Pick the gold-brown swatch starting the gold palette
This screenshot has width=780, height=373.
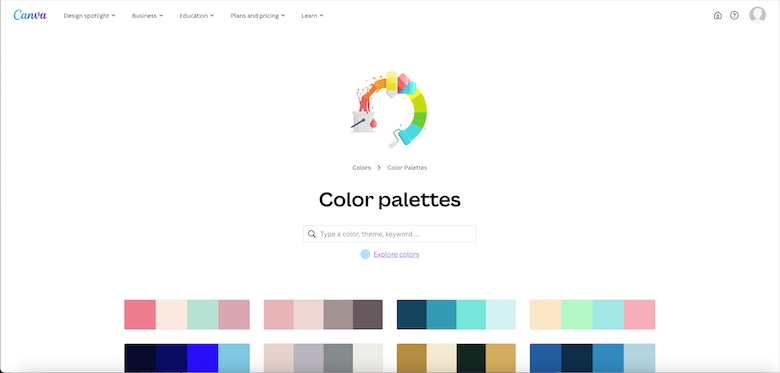click(x=412, y=358)
